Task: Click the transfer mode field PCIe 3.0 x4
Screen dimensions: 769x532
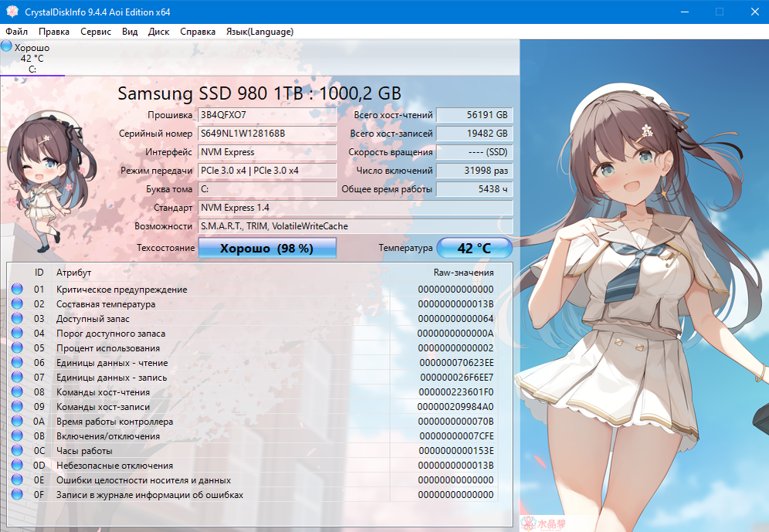Action: [267, 171]
